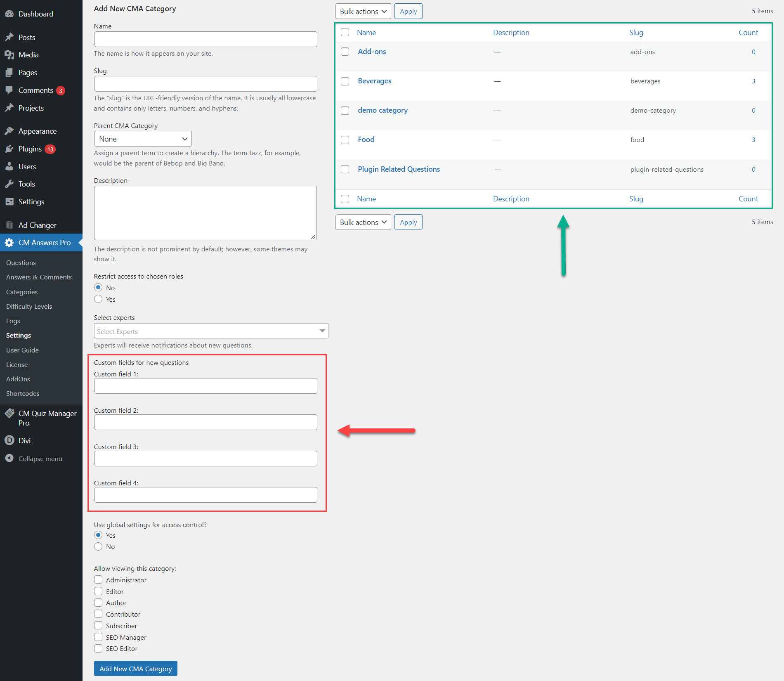Click the Comments badge showing 3
The width and height of the screenshot is (784, 681).
pyautogui.click(x=61, y=90)
